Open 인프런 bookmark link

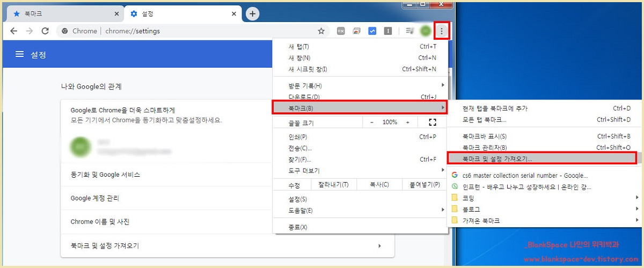(544, 187)
